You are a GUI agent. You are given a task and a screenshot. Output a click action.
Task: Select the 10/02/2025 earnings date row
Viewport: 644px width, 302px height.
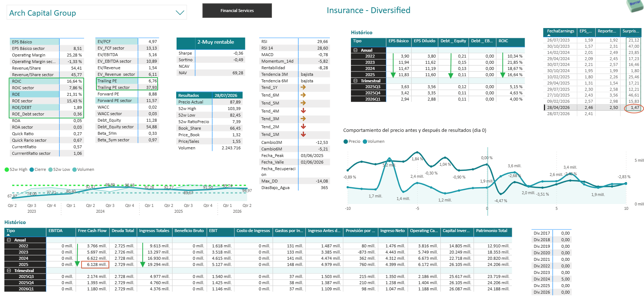[x=592, y=77]
